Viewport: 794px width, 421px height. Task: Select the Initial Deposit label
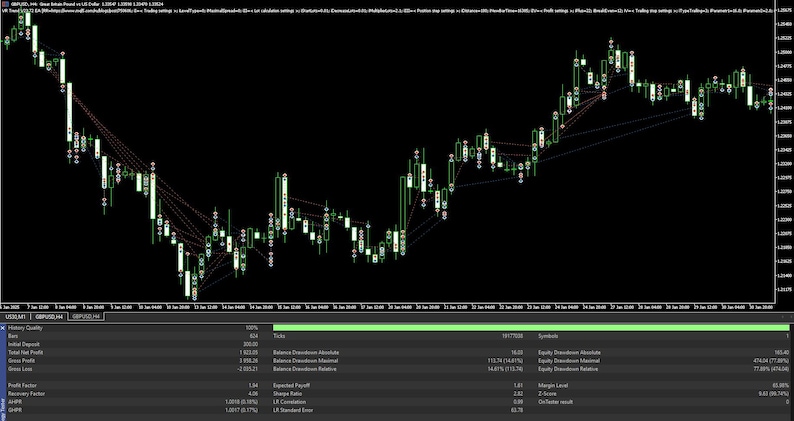(24, 344)
